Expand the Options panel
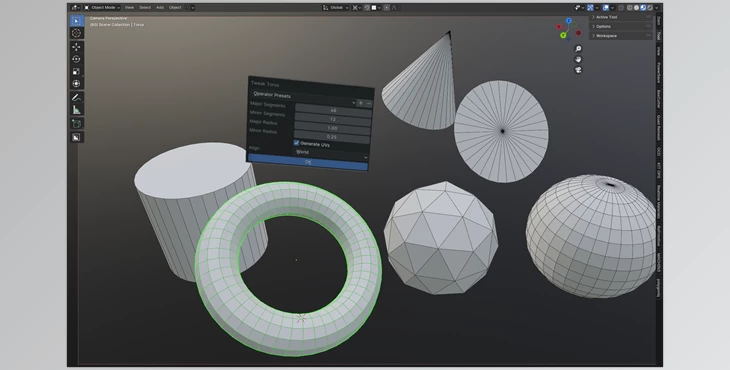Viewport: 730px width, 370px height. (x=621, y=26)
